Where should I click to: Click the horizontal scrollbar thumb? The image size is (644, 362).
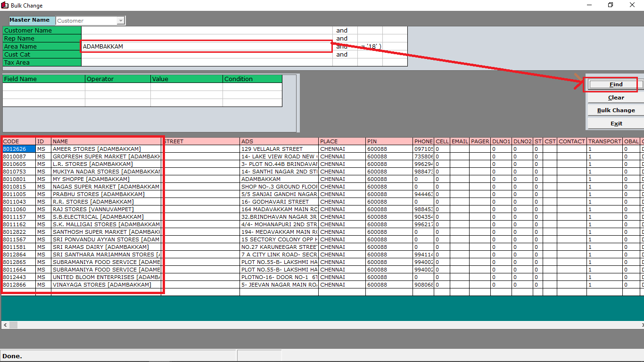click(x=13, y=325)
